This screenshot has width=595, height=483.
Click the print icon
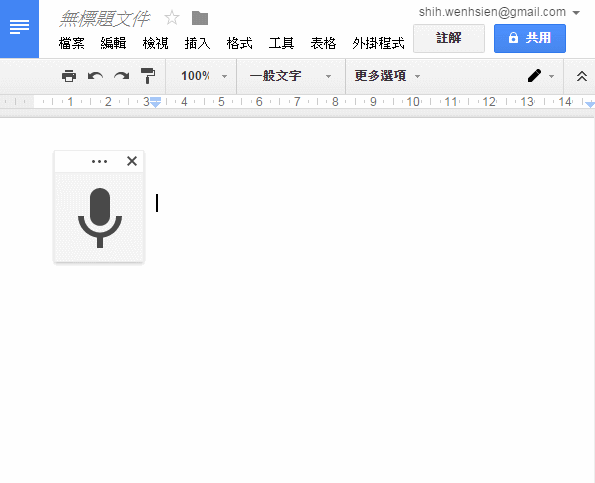coord(69,76)
